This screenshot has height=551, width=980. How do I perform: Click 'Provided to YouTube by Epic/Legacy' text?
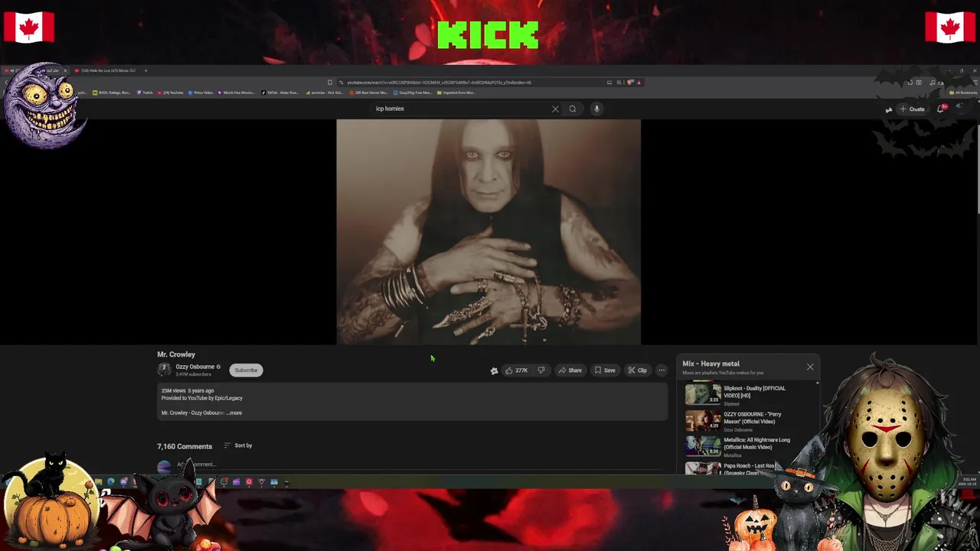pos(202,398)
